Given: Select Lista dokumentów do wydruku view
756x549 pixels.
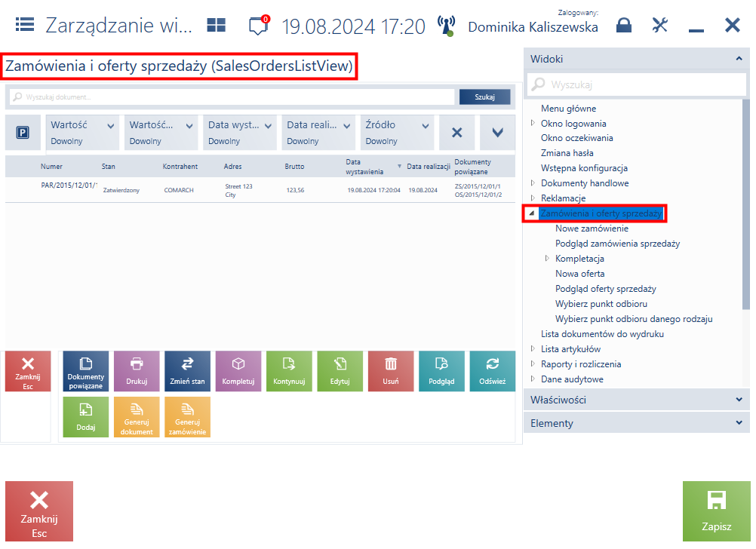Looking at the screenshot, I should click(602, 334).
